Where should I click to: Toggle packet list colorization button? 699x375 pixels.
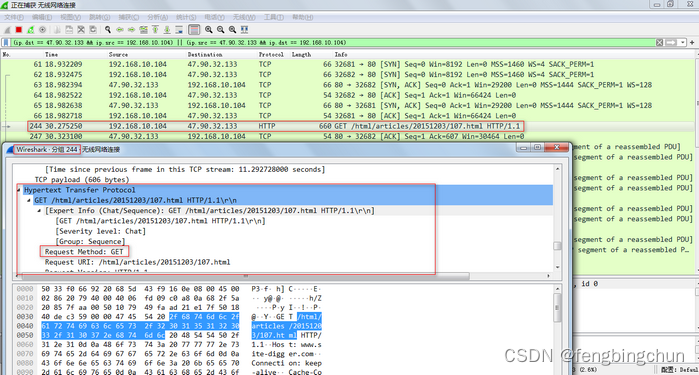click(194, 30)
